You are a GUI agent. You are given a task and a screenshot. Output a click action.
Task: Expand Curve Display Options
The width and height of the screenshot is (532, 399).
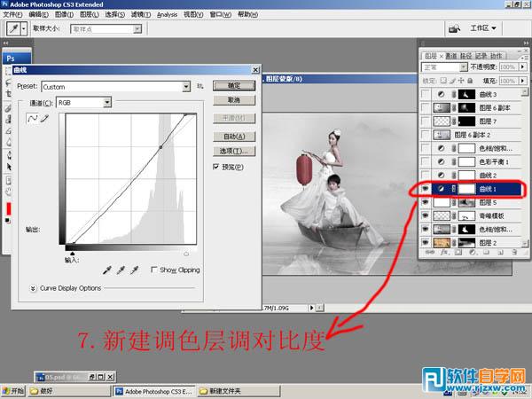click(33, 288)
